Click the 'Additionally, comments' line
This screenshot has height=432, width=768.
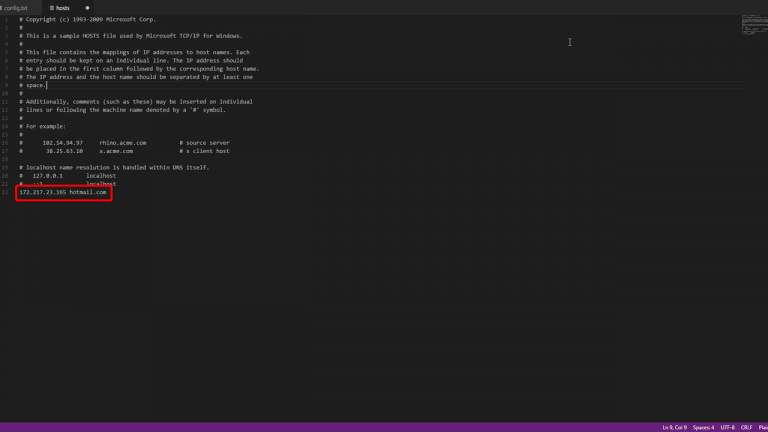[x=136, y=101]
